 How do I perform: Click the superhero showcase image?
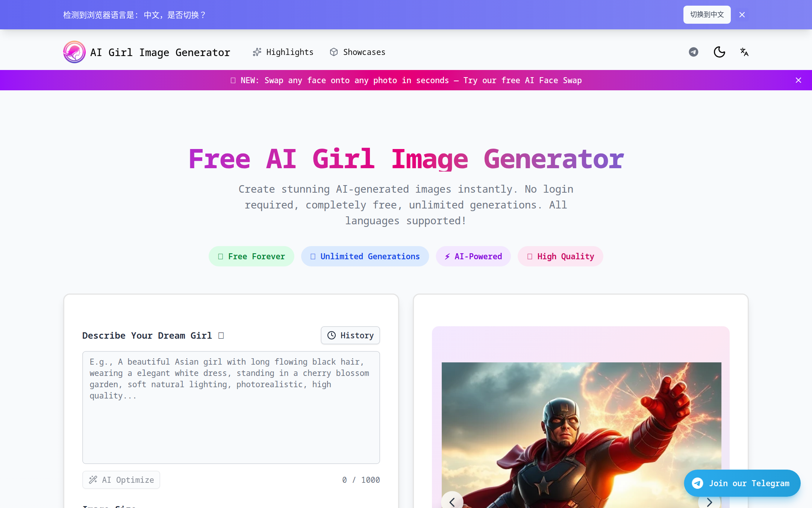(582, 435)
